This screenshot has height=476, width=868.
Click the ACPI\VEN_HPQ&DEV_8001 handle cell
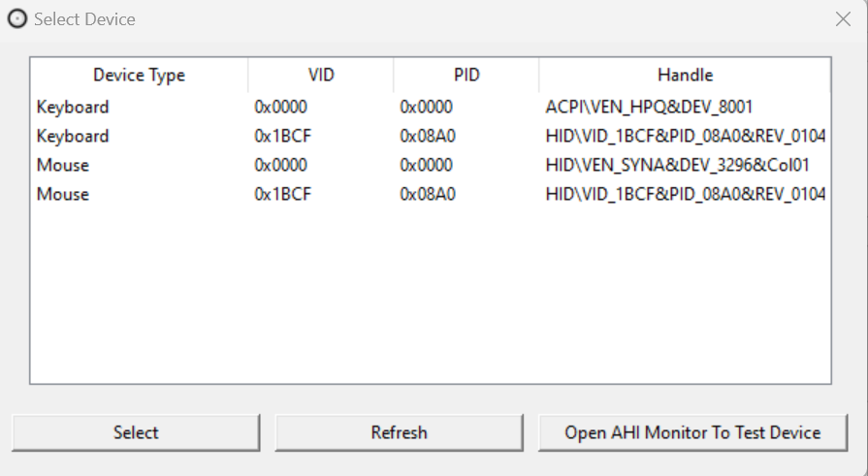(649, 107)
